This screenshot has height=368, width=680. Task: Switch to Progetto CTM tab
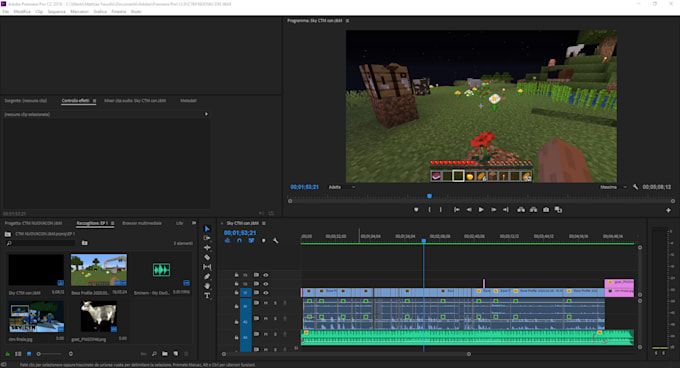click(x=33, y=223)
